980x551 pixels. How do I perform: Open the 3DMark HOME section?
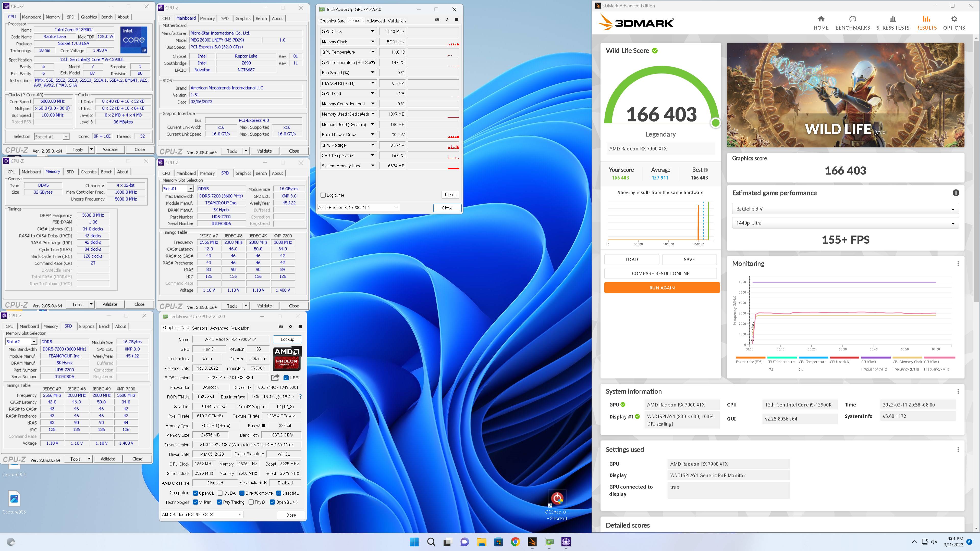[x=821, y=23]
